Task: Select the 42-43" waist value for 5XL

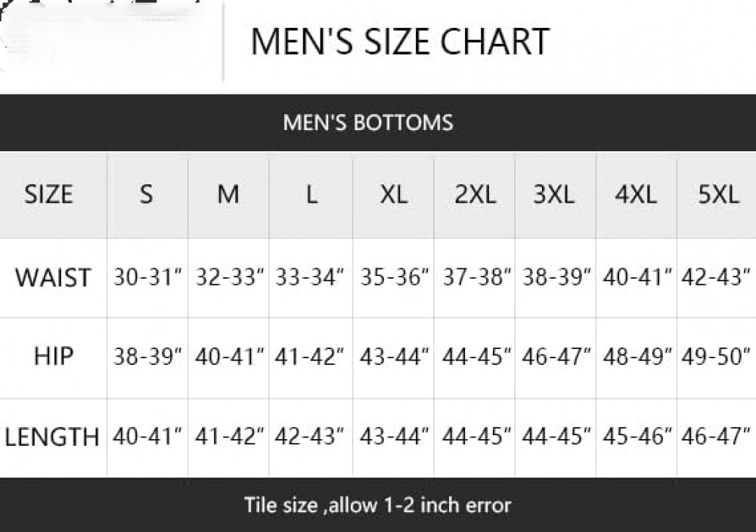Action: [717, 277]
